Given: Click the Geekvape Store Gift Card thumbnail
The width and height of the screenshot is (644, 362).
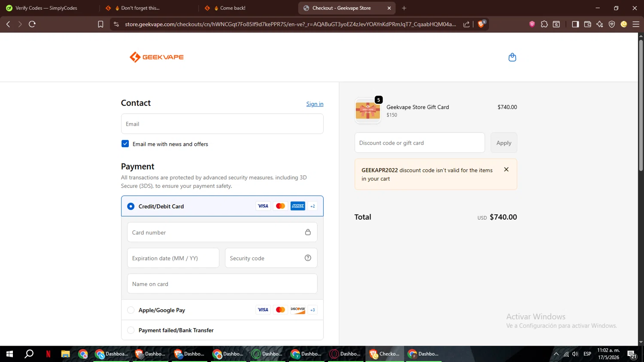Looking at the screenshot, I should (368, 111).
